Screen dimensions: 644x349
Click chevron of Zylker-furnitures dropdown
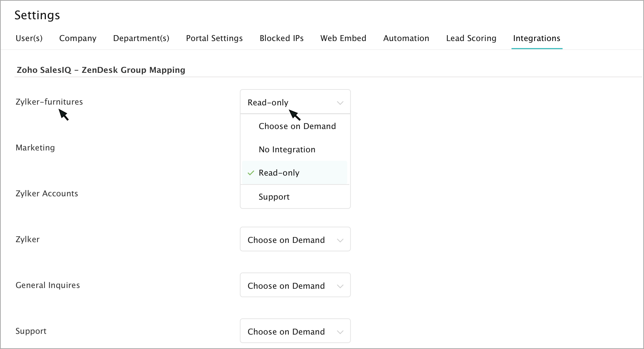[x=340, y=103]
